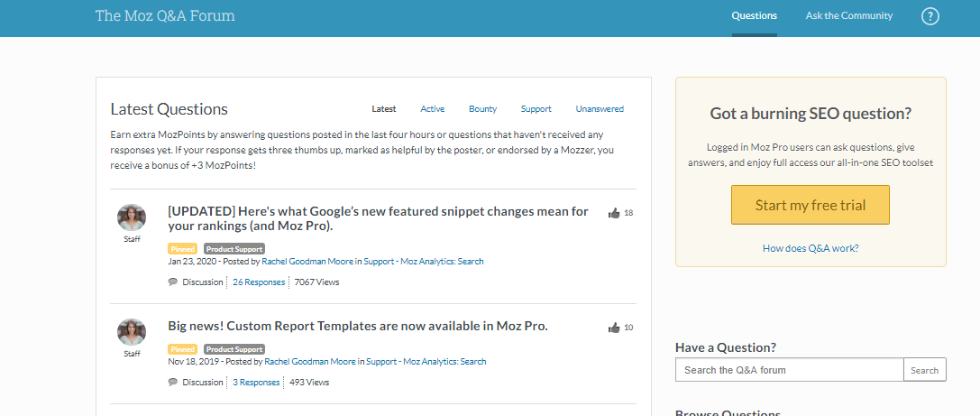Screen dimensions: 980x416
Task: Click like count 18 on featured snippet post
Action: coord(628,213)
